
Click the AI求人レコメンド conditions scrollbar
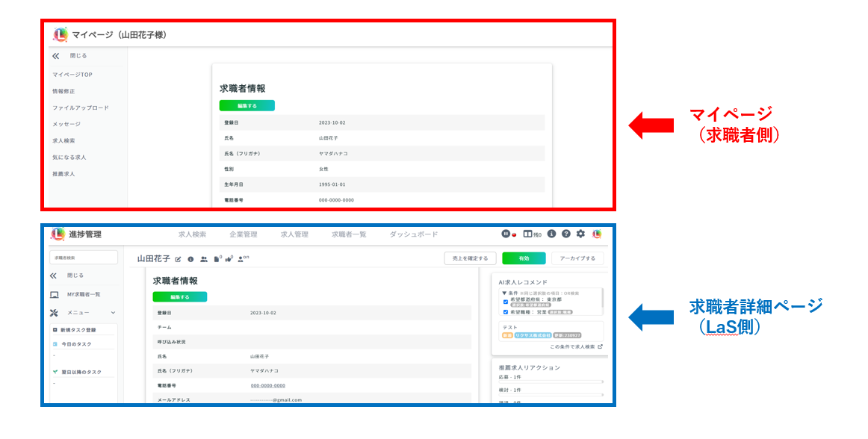click(602, 298)
